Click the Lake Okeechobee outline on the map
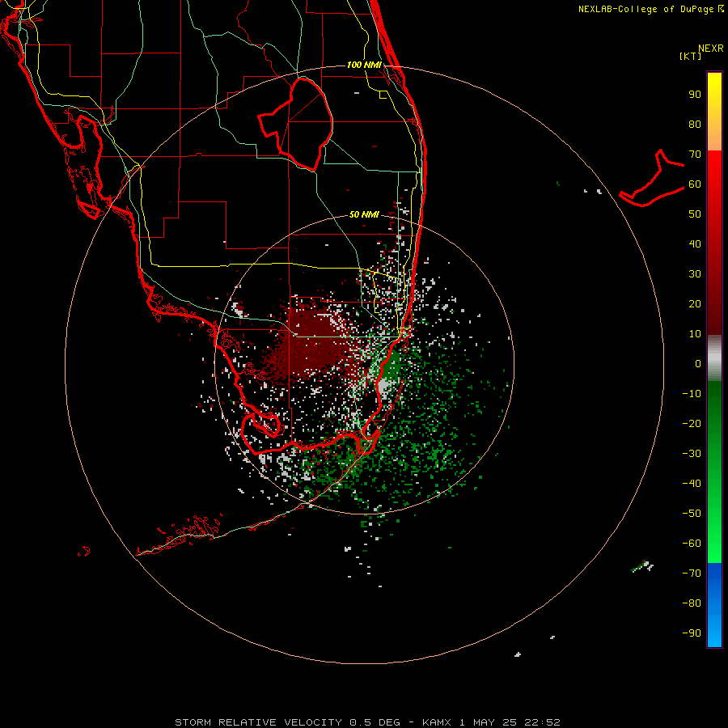Image resolution: width=728 pixels, height=728 pixels. click(x=296, y=125)
